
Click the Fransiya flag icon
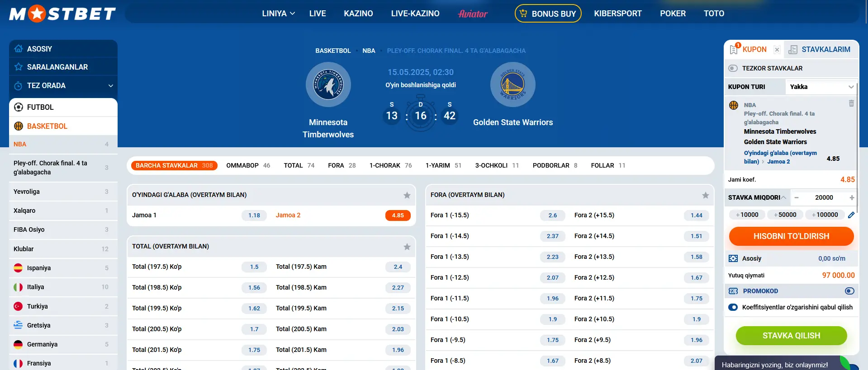pos(18,363)
